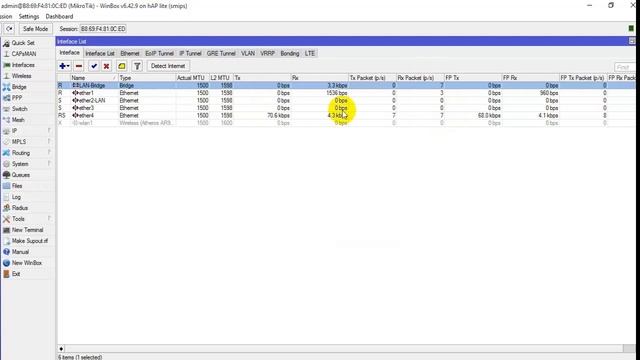Select the LAN-Bridge interface row
The image size is (640, 360).
[346, 85]
